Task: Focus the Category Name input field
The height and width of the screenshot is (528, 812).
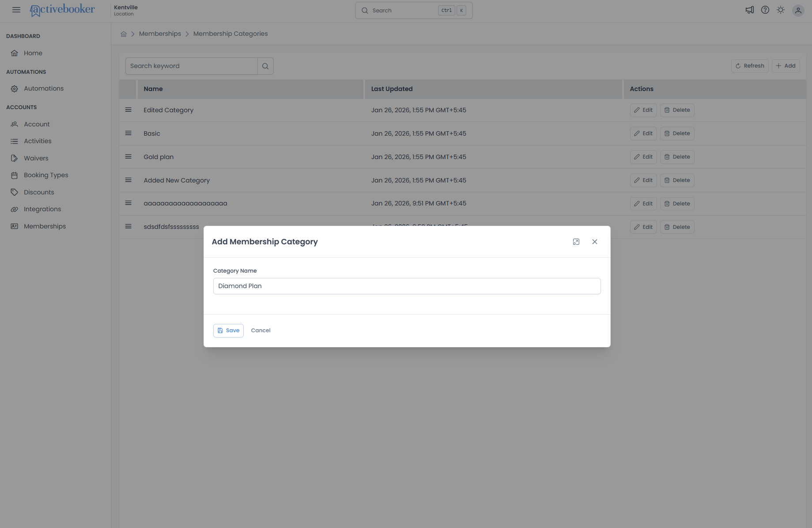Action: point(407,286)
